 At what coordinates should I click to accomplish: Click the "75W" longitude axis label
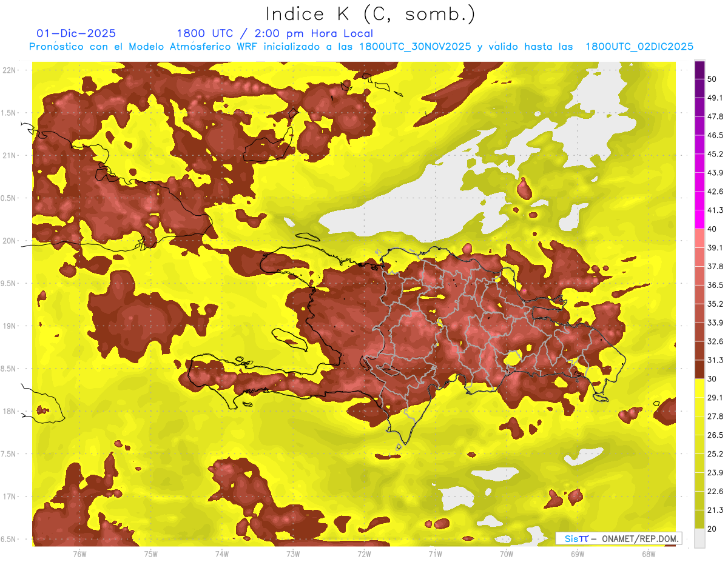(151, 554)
